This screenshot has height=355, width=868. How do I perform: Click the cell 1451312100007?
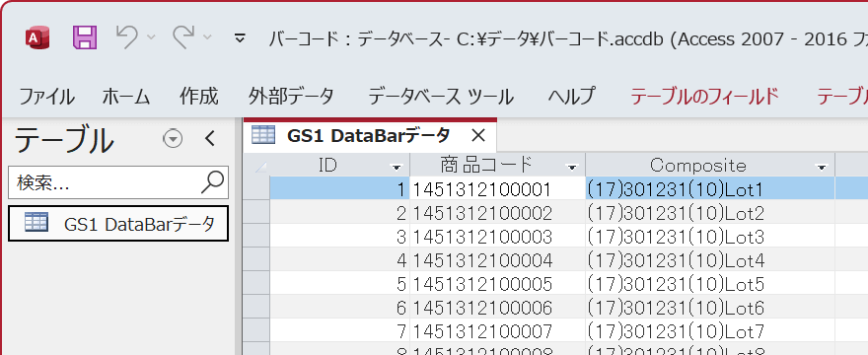tap(498, 330)
